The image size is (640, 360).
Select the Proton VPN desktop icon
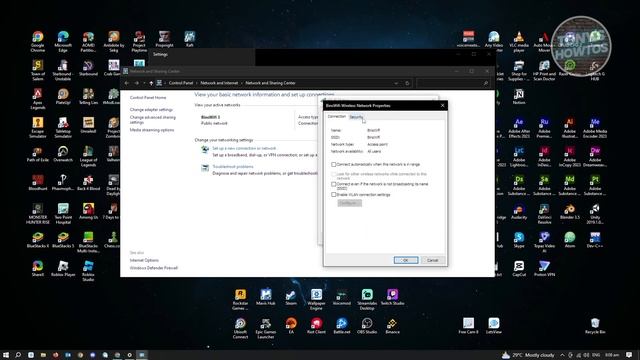[x=544, y=269]
